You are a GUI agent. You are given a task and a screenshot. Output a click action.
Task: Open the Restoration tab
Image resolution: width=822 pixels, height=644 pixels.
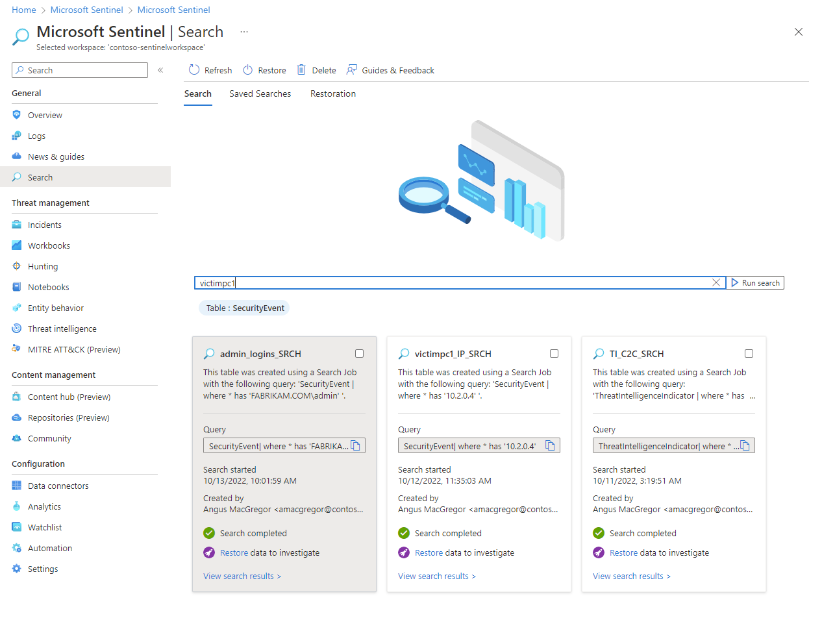point(333,93)
